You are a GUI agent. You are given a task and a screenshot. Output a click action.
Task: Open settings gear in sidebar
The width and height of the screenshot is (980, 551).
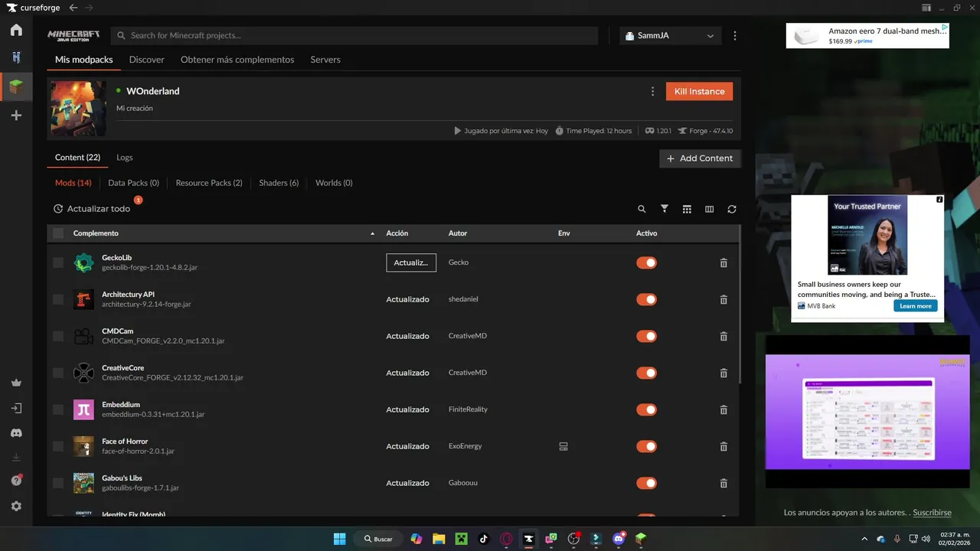point(16,507)
